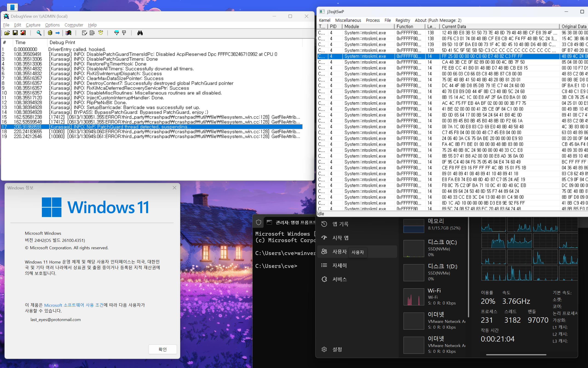Image resolution: width=588 pixels, height=368 pixels.
Task: Toggle kernel capture gear icon in DebugView
Action: (x=50, y=33)
